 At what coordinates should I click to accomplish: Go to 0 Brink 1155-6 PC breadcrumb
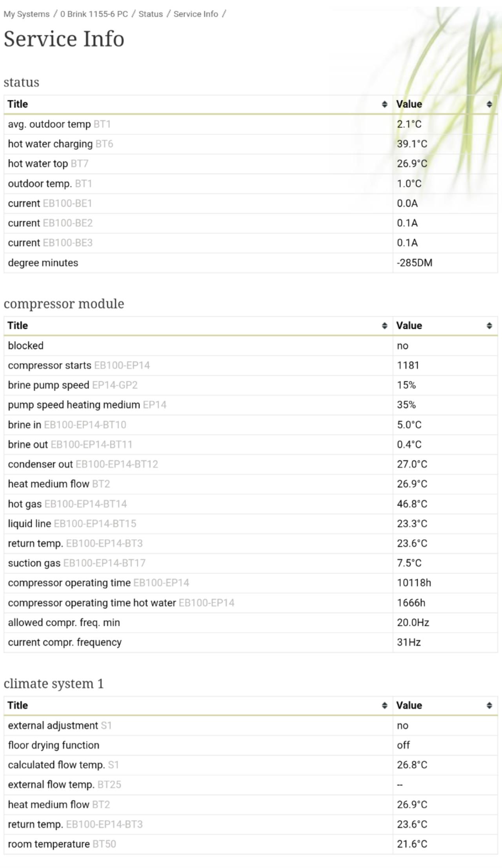94,14
